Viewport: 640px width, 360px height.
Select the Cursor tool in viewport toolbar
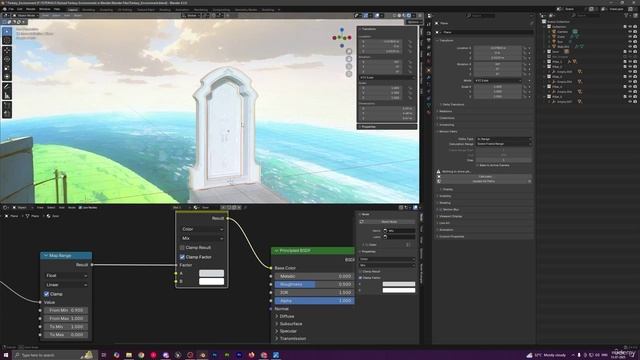point(7,40)
